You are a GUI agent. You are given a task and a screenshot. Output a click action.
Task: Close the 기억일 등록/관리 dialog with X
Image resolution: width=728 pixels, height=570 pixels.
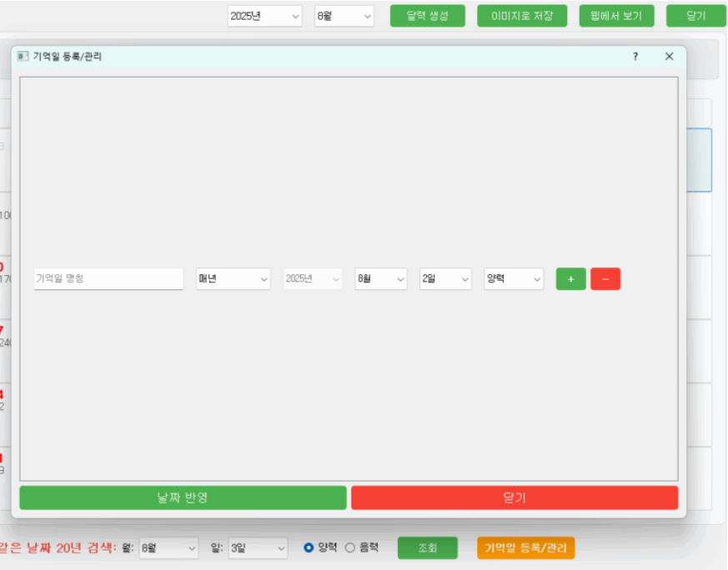pos(669,57)
